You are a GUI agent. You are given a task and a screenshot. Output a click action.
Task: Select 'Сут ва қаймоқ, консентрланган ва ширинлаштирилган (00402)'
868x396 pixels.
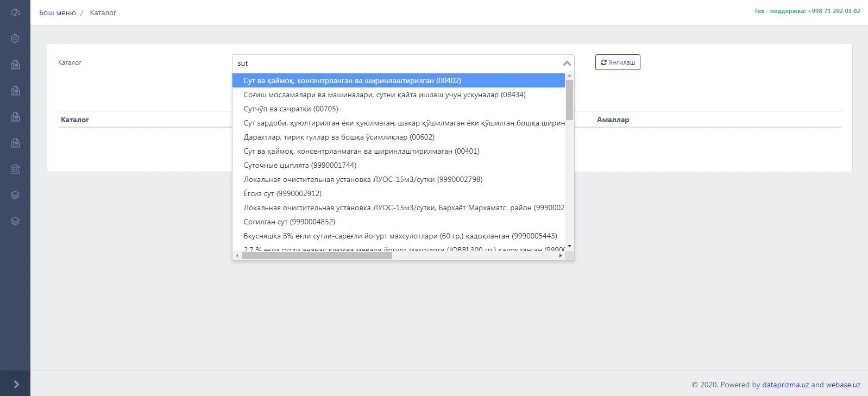tap(399, 80)
